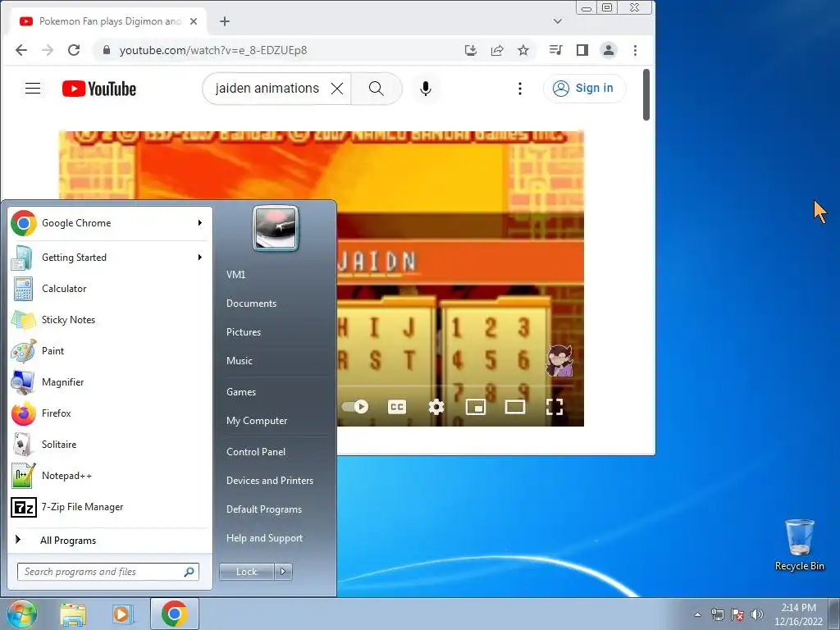Close the Pokemon Fan plays Digimon tab
The height and width of the screenshot is (630, 840).
(194, 21)
